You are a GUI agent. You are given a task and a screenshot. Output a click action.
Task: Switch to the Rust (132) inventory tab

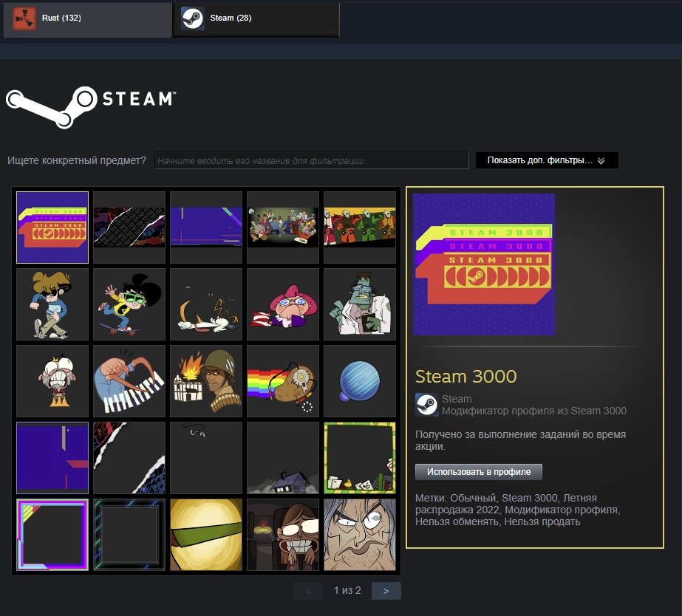click(x=87, y=19)
